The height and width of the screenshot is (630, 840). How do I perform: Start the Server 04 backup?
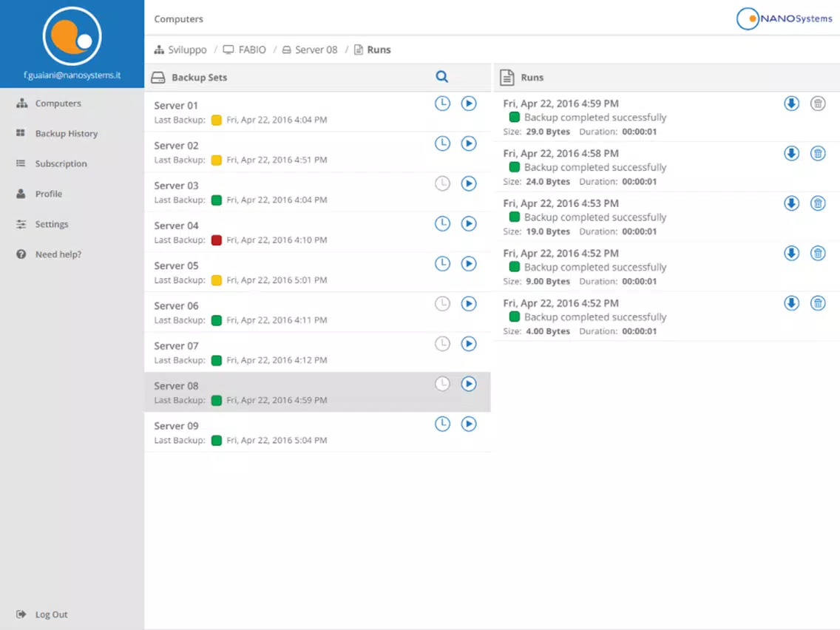pos(469,223)
